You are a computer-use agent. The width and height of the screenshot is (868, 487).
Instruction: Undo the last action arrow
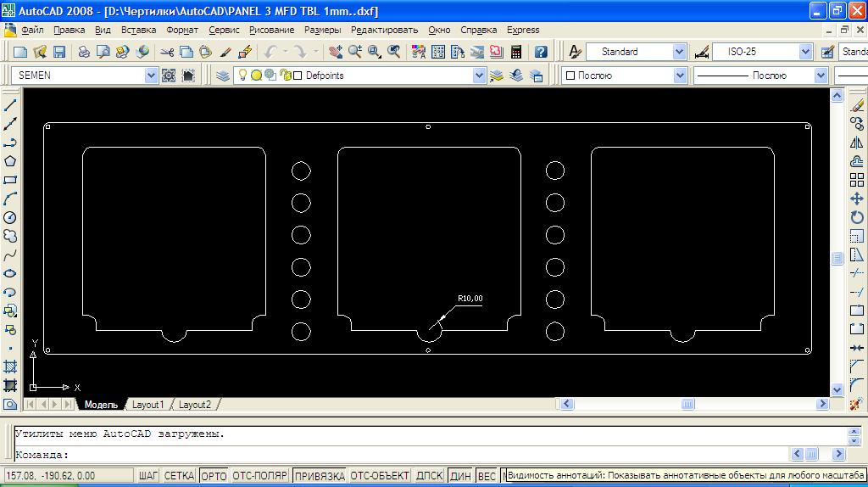[270, 52]
